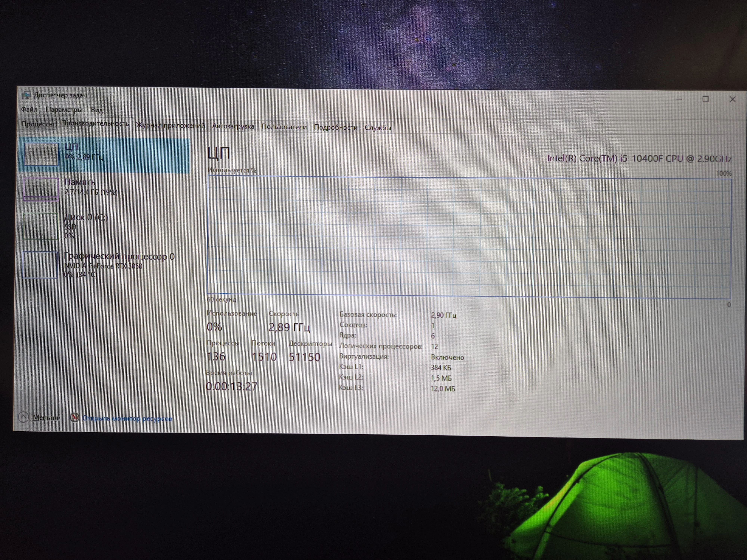The height and width of the screenshot is (560, 747).
Task: Click the ЦП mini graph thumbnail
Action: (41, 154)
